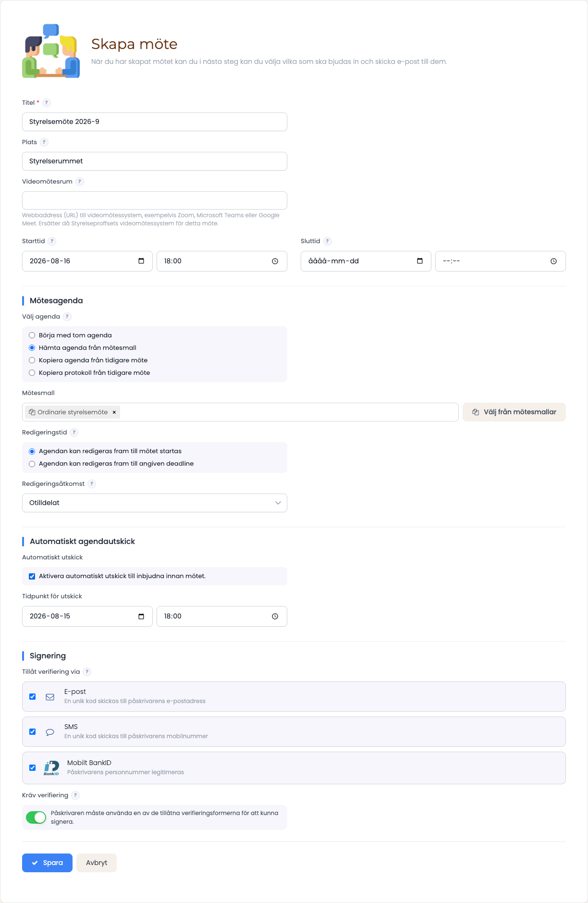Remove the Ordinarie styrelsemöte template tag
Image resolution: width=588 pixels, height=903 pixels.
(114, 412)
